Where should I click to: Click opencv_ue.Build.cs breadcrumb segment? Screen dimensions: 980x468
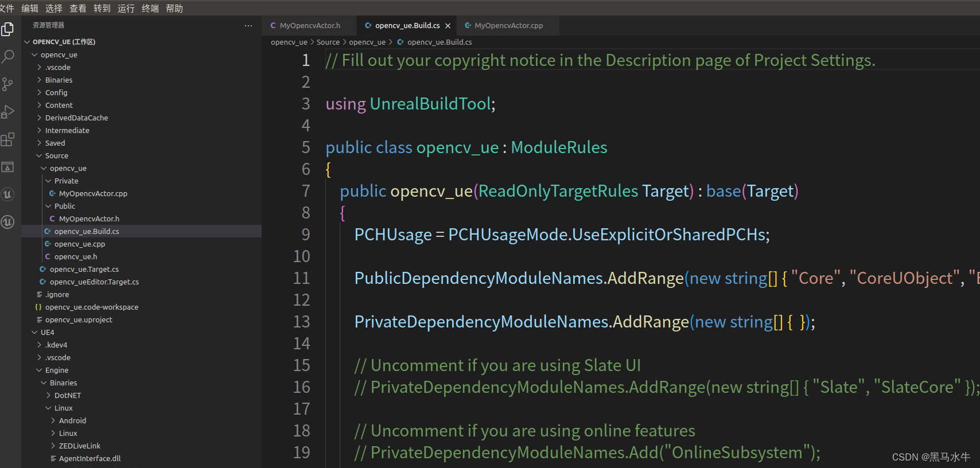[440, 42]
